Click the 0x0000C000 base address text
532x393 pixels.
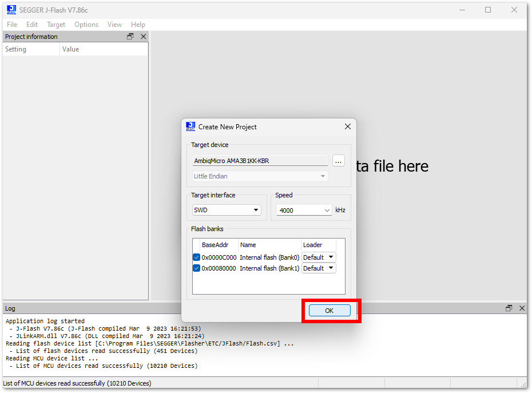pos(219,257)
